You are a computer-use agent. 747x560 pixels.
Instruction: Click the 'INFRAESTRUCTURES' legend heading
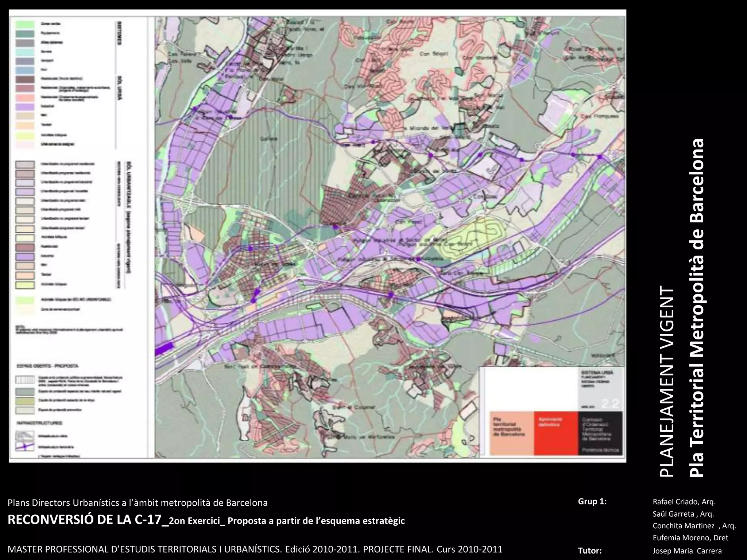pyautogui.click(x=39, y=423)
